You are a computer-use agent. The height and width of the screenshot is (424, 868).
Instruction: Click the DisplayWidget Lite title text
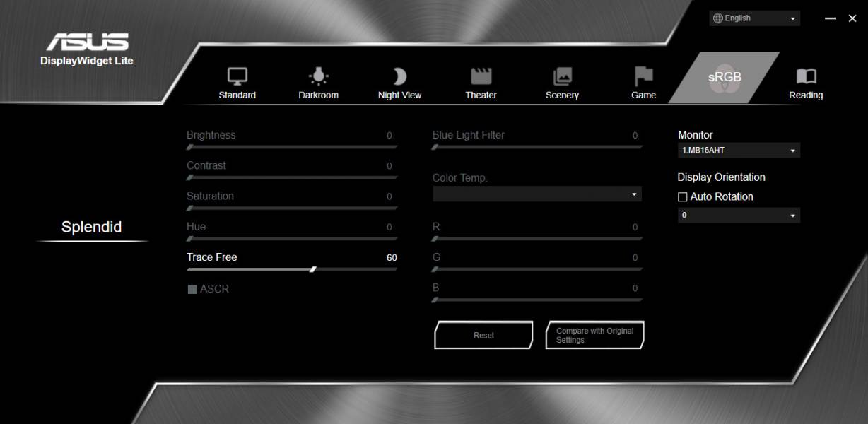pyautogui.click(x=87, y=61)
